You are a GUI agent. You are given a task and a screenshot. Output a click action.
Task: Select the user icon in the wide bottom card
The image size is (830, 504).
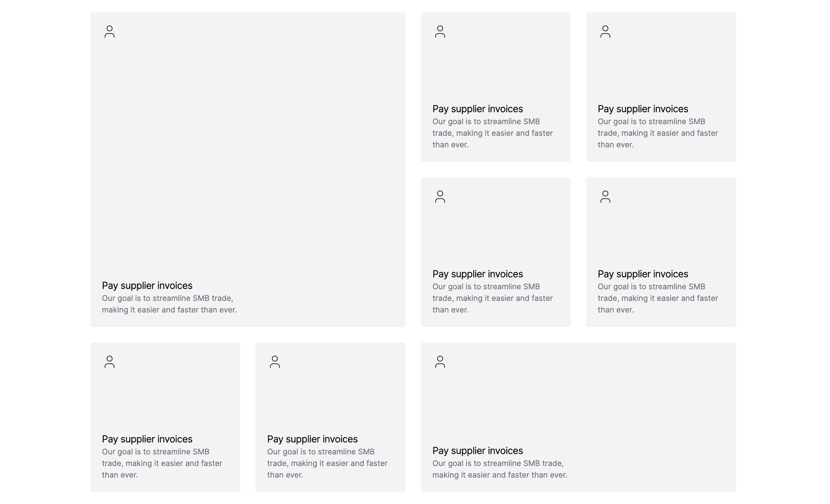click(x=440, y=362)
